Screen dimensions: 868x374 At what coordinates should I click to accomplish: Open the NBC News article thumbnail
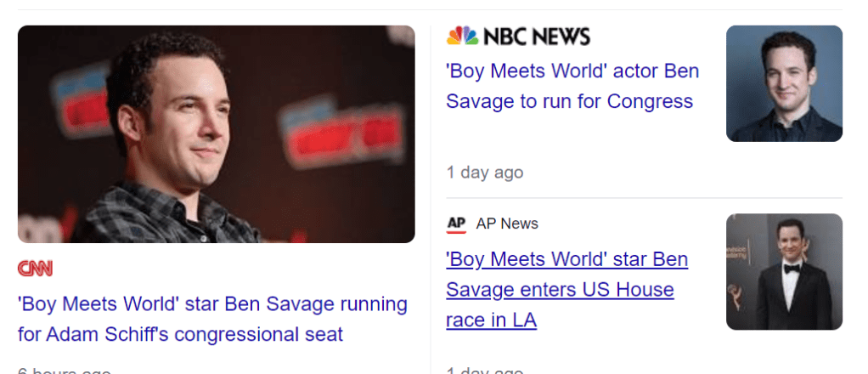pos(784,83)
